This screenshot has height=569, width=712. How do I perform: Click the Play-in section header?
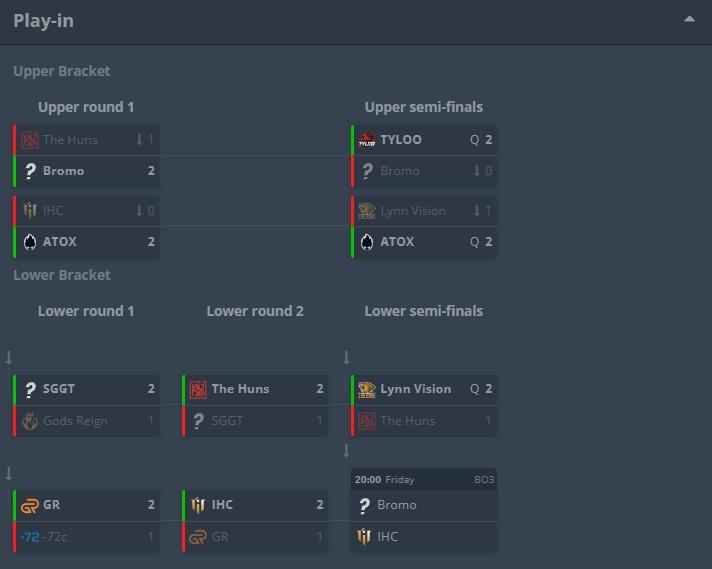tap(44, 21)
